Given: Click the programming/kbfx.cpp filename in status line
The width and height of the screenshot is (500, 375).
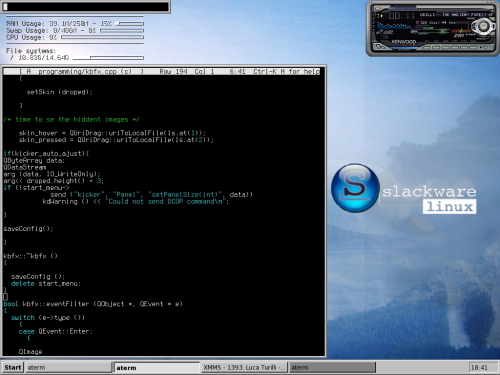Looking at the screenshot, I should point(77,71).
